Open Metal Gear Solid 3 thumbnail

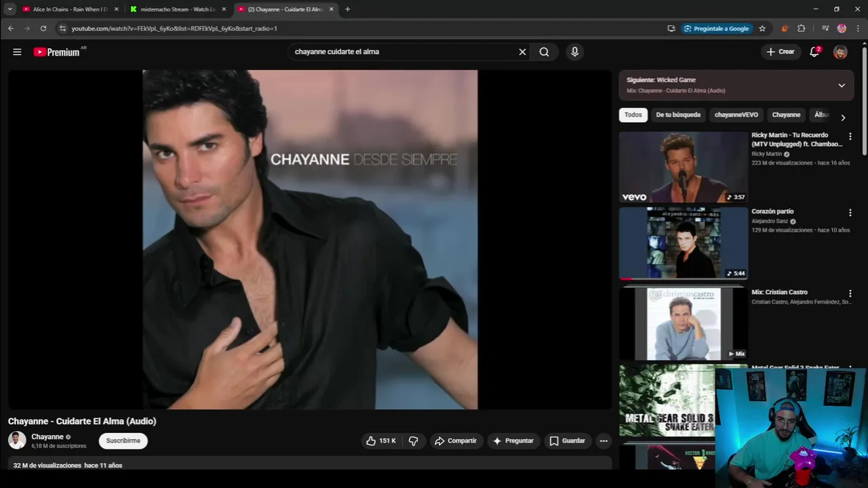pyautogui.click(x=667, y=401)
